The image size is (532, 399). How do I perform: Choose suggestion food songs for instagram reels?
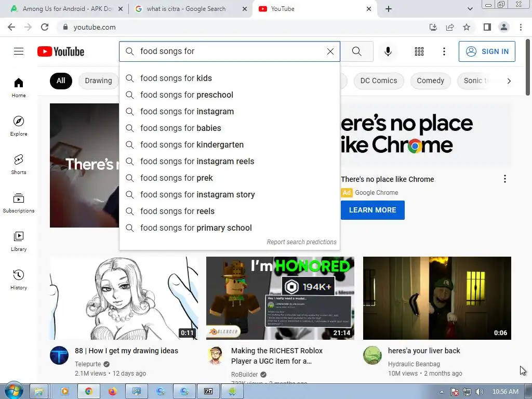[x=229, y=161]
